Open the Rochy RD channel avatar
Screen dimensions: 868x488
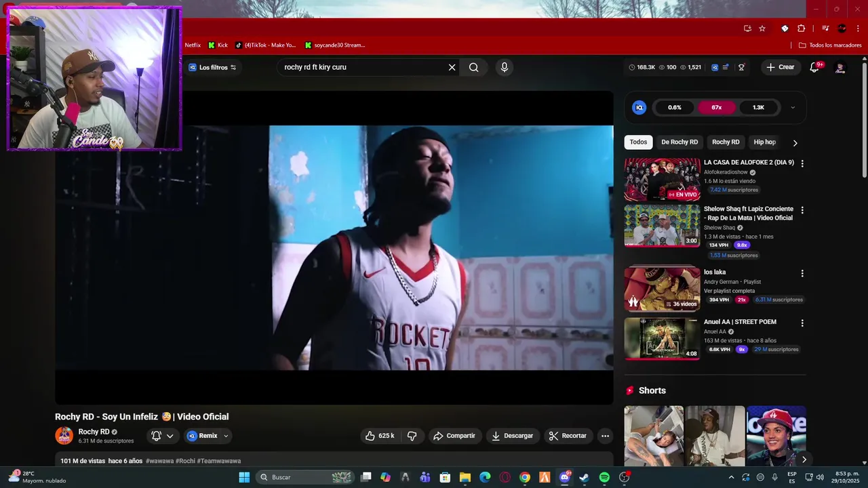[64, 436]
